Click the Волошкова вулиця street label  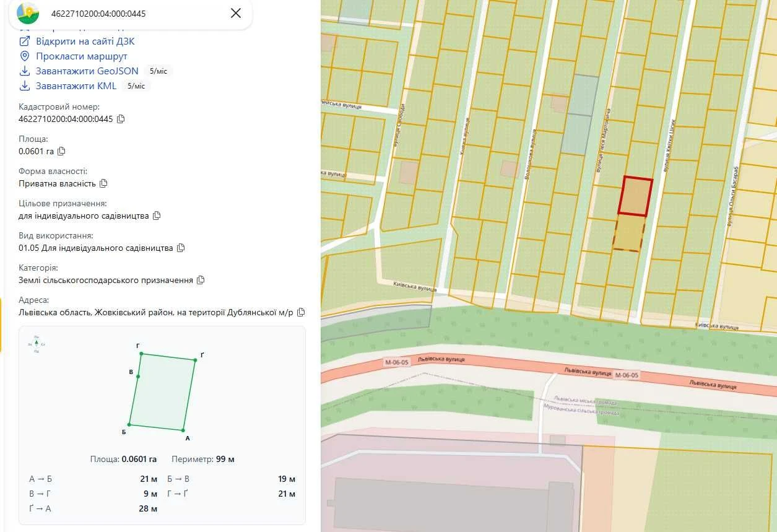tap(531, 154)
